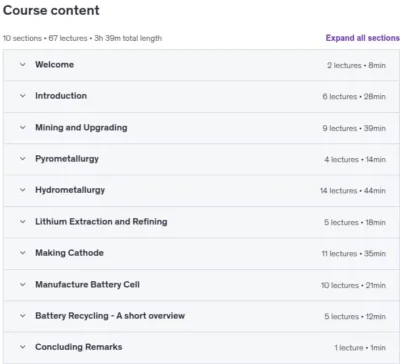Expand the Welcome section chevron
The image size is (400, 364).
coord(23,65)
